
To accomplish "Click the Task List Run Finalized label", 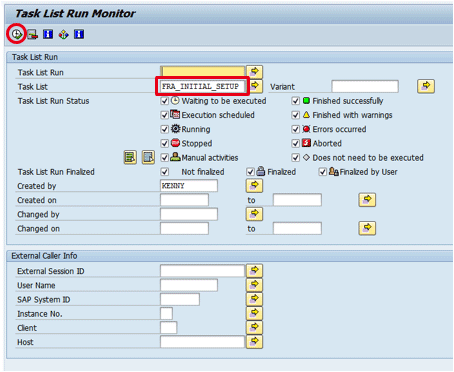I will coord(56,172).
